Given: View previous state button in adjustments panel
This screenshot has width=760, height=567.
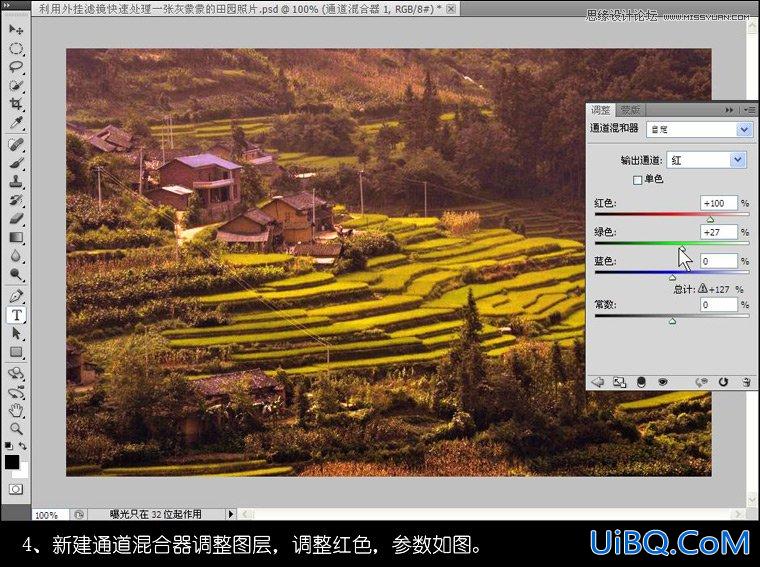Looking at the screenshot, I should 701,382.
